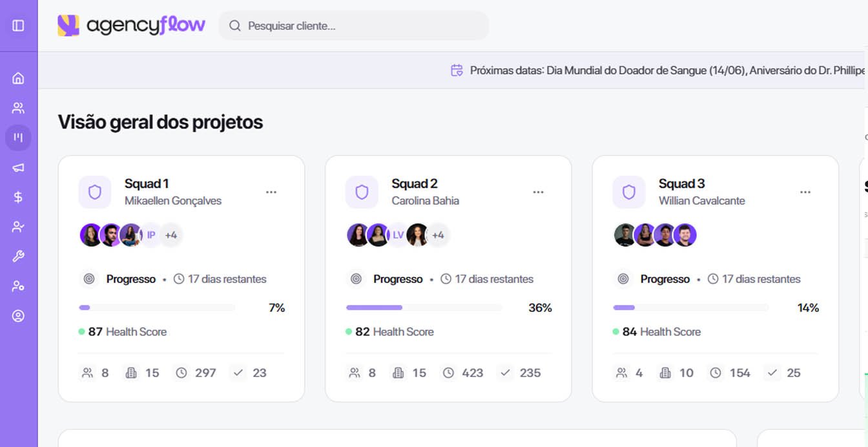Open the Squad 2 title
Screen dimensions: 868x447
pyautogui.click(x=415, y=183)
